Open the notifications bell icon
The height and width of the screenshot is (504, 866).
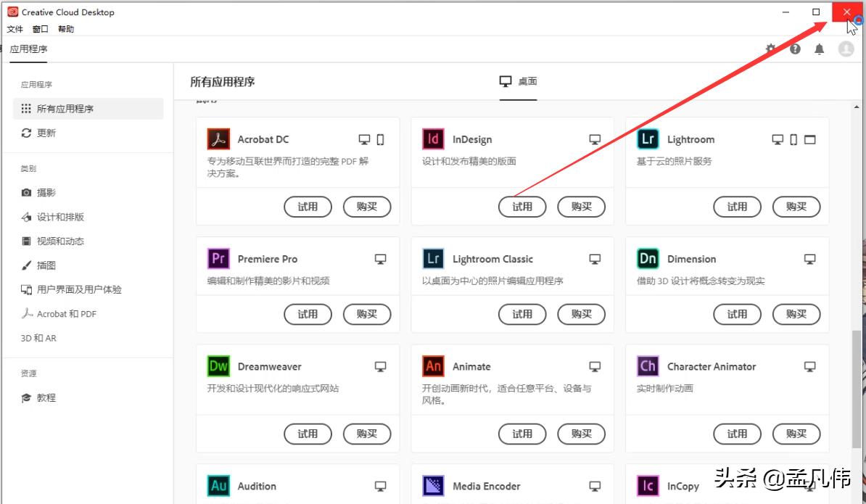(x=819, y=49)
